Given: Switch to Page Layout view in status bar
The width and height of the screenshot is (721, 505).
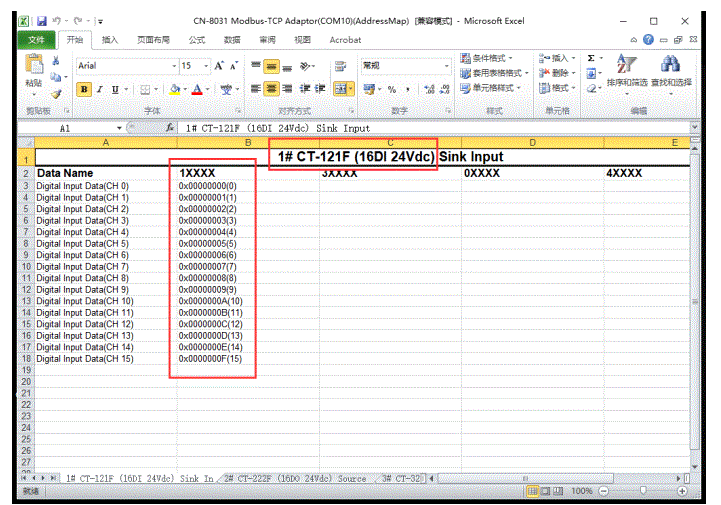Looking at the screenshot, I should (545, 491).
